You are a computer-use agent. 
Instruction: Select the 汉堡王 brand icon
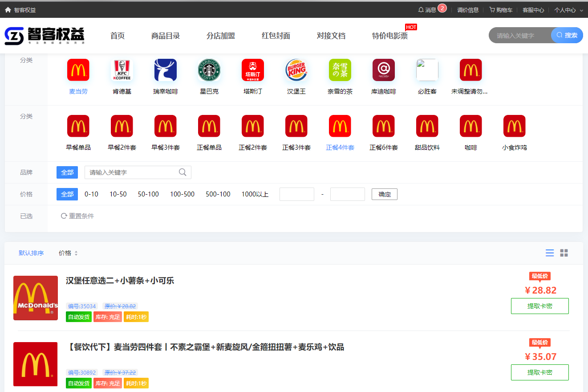click(296, 70)
